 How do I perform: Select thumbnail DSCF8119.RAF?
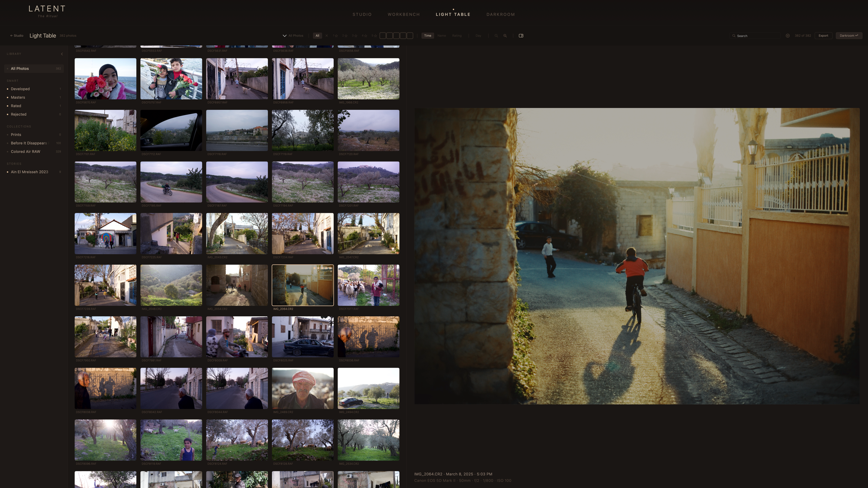171,440
